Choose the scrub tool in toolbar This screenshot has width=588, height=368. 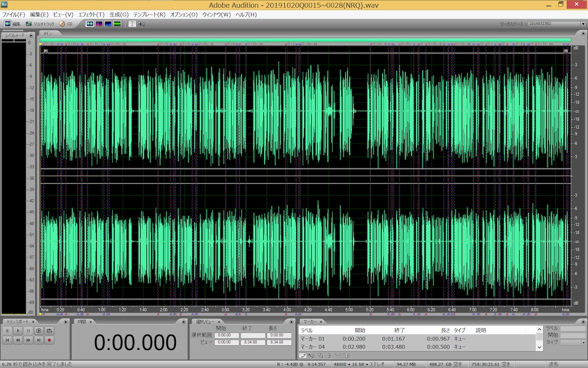coord(142,24)
